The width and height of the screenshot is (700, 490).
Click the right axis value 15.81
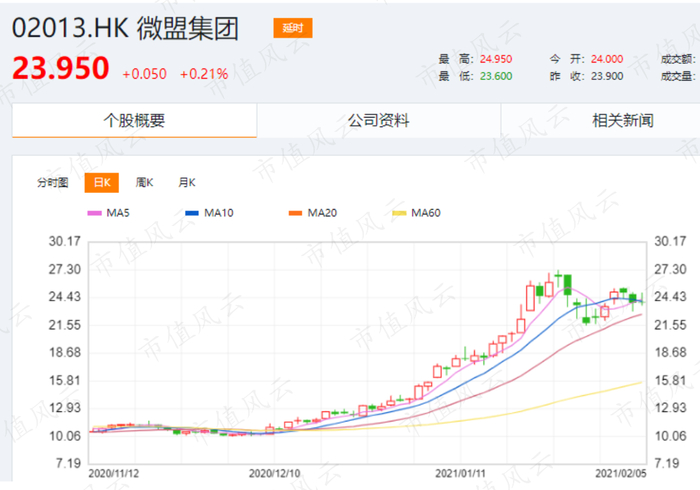click(x=670, y=380)
